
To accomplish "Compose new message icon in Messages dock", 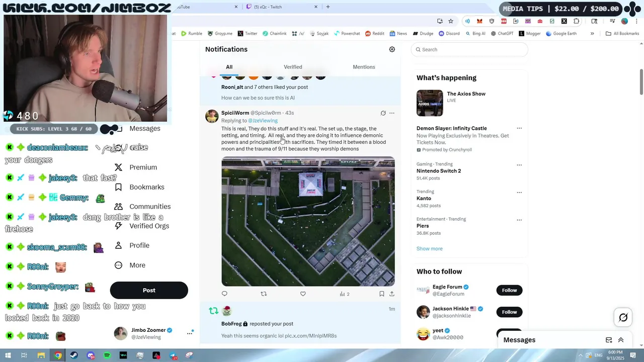I will coord(609,340).
